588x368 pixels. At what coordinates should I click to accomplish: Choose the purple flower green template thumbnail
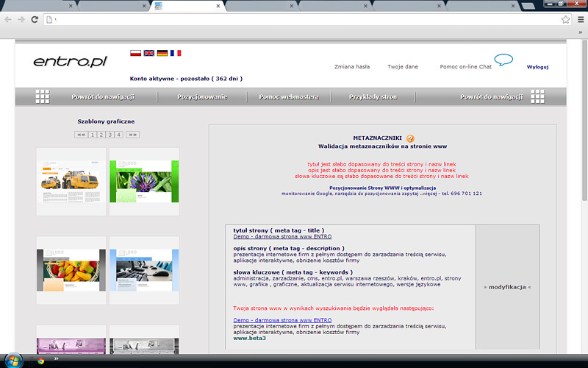143,181
